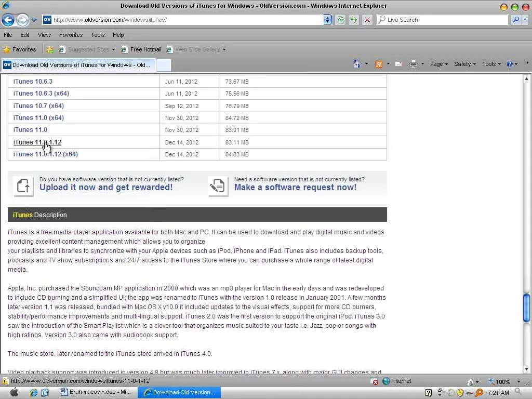Click the Live Search magnifier button
532x399 pixels.
click(x=516, y=20)
